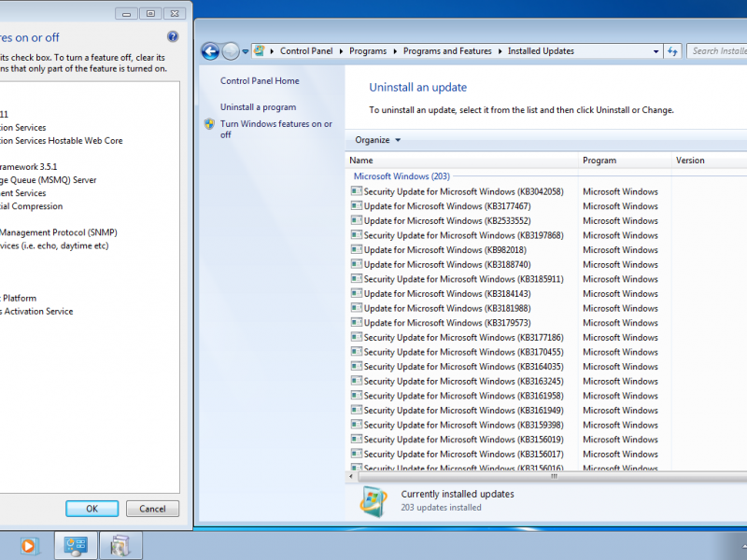Click the Control Panel taskbar button
The height and width of the screenshot is (560, 747).
click(x=76, y=546)
